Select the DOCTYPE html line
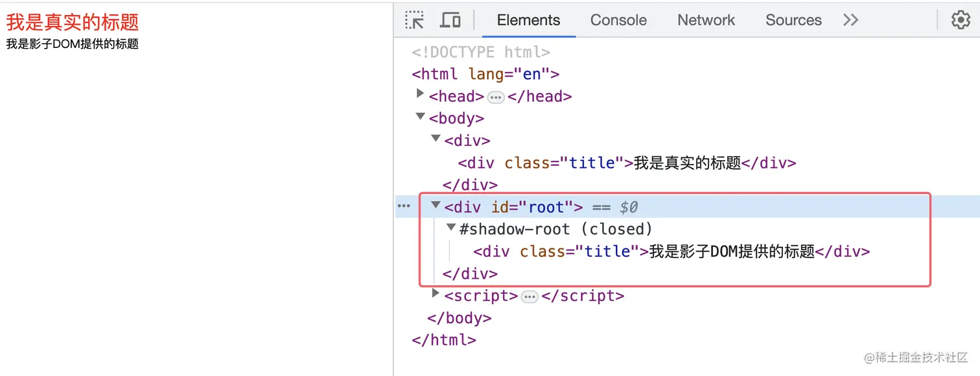The width and height of the screenshot is (980, 376). pos(481,52)
